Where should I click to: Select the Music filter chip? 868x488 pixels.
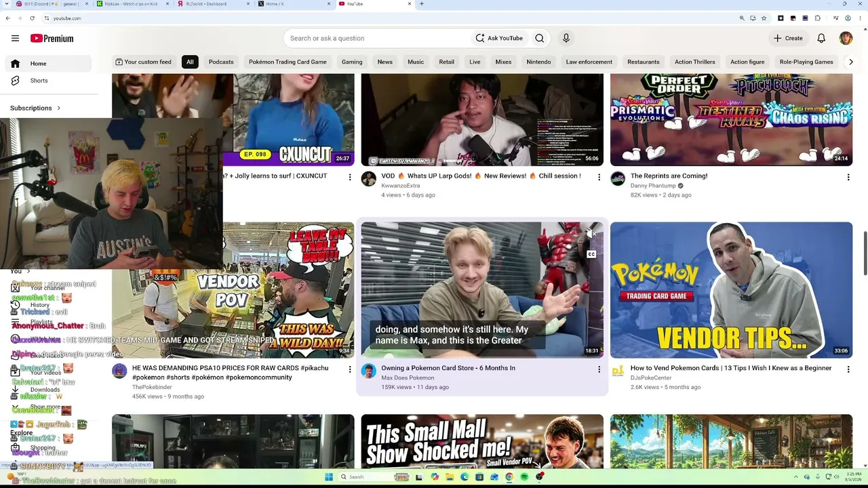[x=416, y=62]
